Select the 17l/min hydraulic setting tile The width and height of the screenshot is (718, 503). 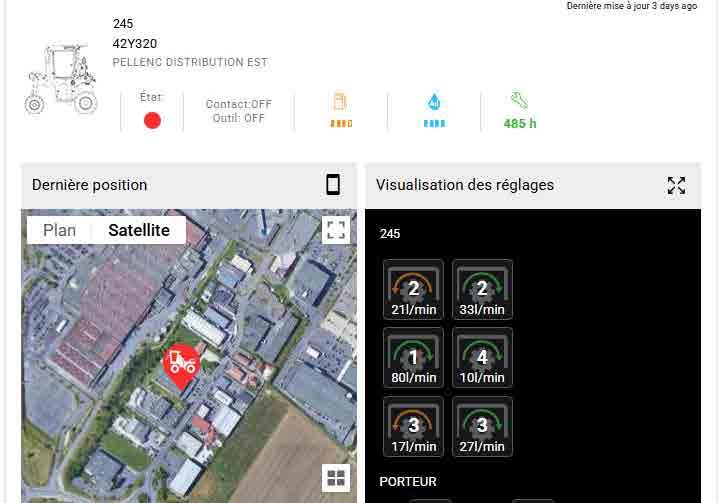(x=413, y=426)
